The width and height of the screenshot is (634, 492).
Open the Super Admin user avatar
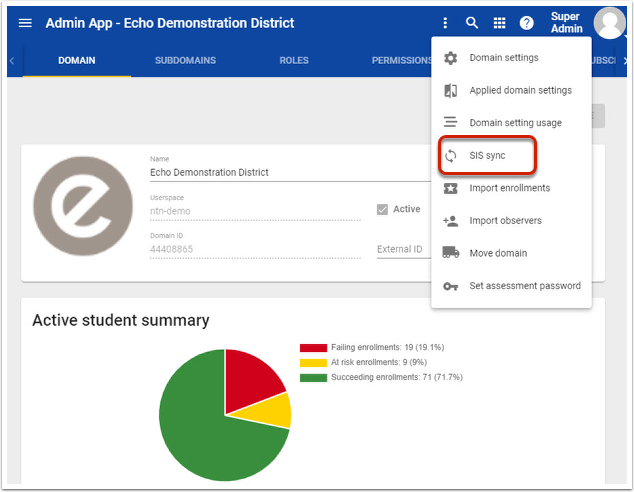[608, 22]
